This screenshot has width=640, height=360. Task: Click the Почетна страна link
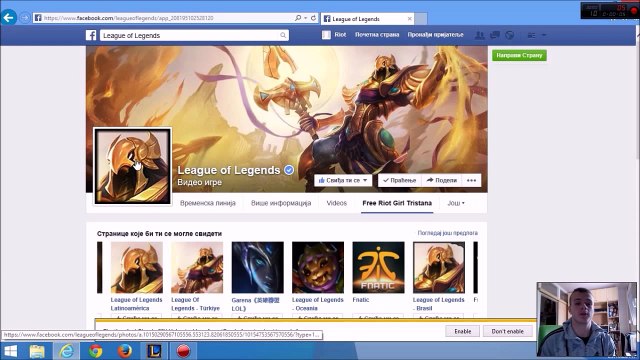(x=377, y=35)
